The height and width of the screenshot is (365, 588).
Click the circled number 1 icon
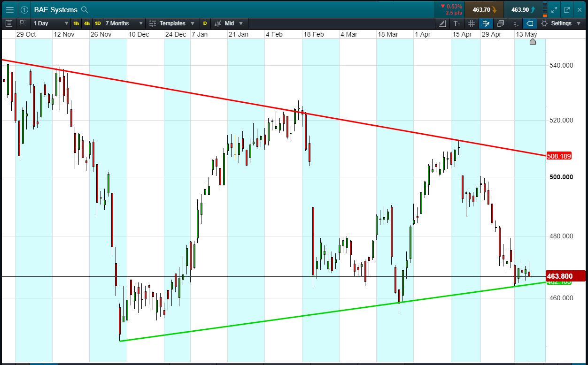(x=25, y=9)
